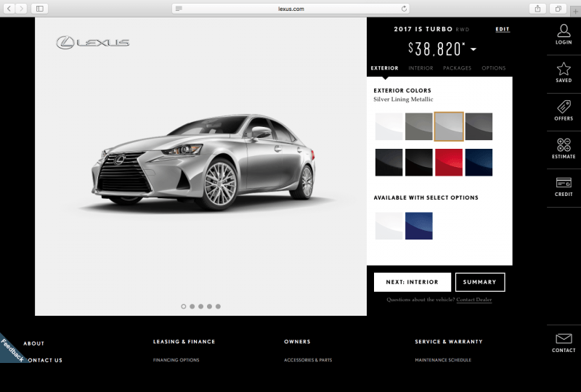Click Owners footer heading

coord(297,342)
